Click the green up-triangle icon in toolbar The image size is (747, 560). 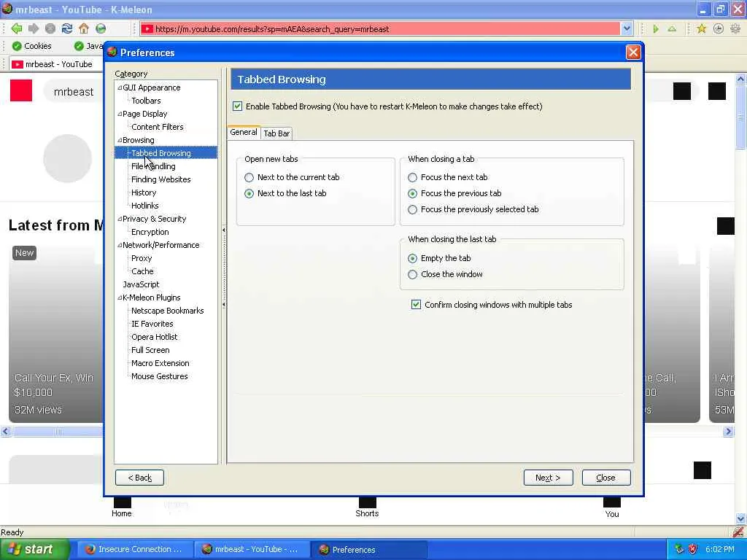672,29
